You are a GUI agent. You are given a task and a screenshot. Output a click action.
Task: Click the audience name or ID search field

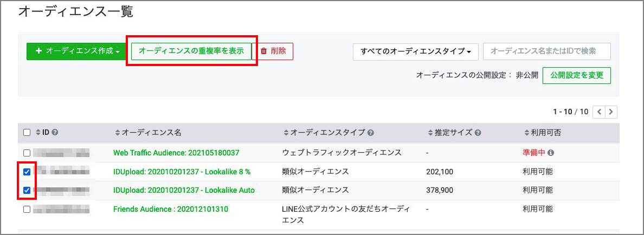546,51
